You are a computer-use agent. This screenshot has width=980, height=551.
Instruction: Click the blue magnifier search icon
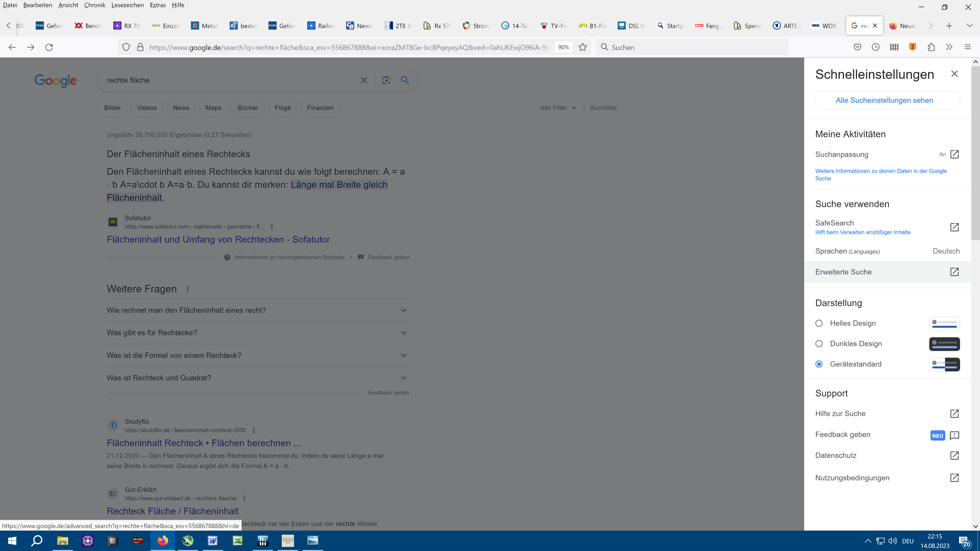[x=405, y=80]
